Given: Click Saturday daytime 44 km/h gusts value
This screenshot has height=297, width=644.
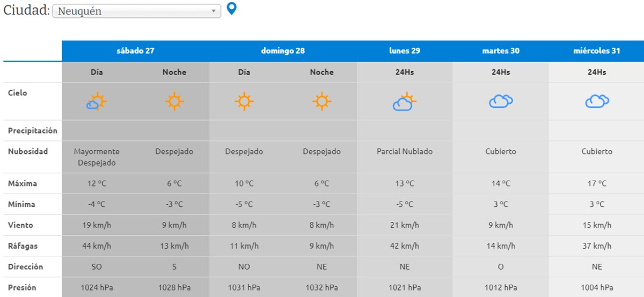Looking at the screenshot, I should coord(97,246).
